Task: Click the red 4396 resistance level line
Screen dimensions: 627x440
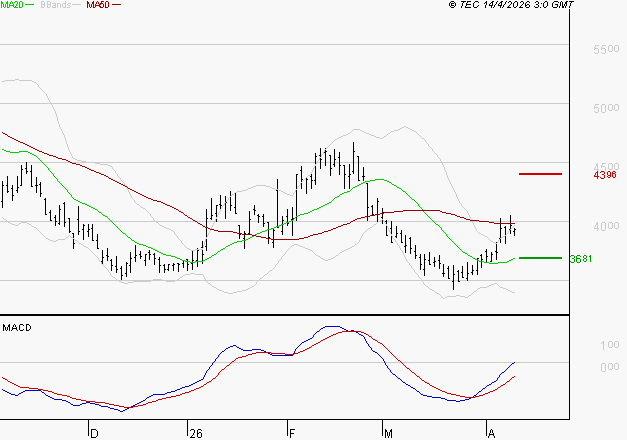Action: point(541,174)
